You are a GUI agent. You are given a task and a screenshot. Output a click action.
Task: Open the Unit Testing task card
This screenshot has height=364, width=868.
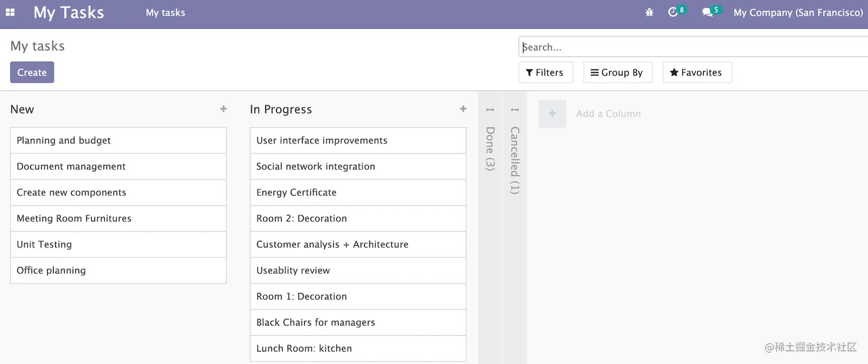tap(118, 245)
